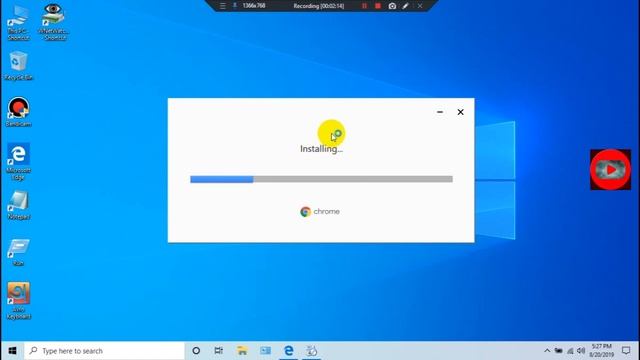Click the Installing progress bar
Screen dimensions: 640x360
[x=321, y=179]
